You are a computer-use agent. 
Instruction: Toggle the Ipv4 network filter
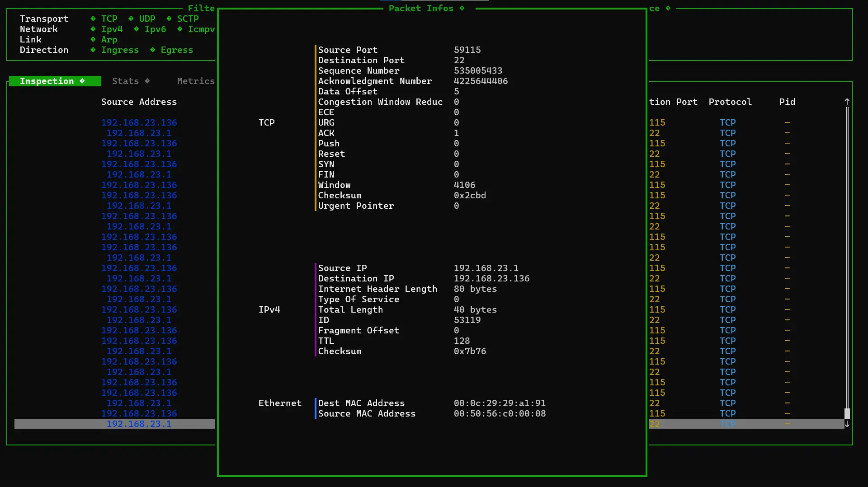tap(112, 29)
